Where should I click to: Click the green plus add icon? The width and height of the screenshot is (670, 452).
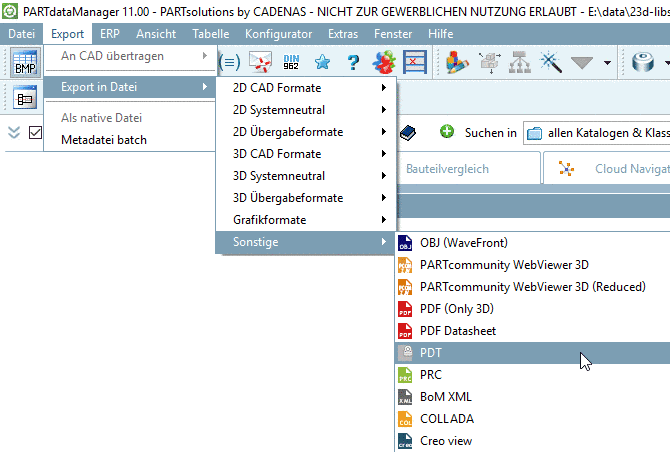pos(447,132)
